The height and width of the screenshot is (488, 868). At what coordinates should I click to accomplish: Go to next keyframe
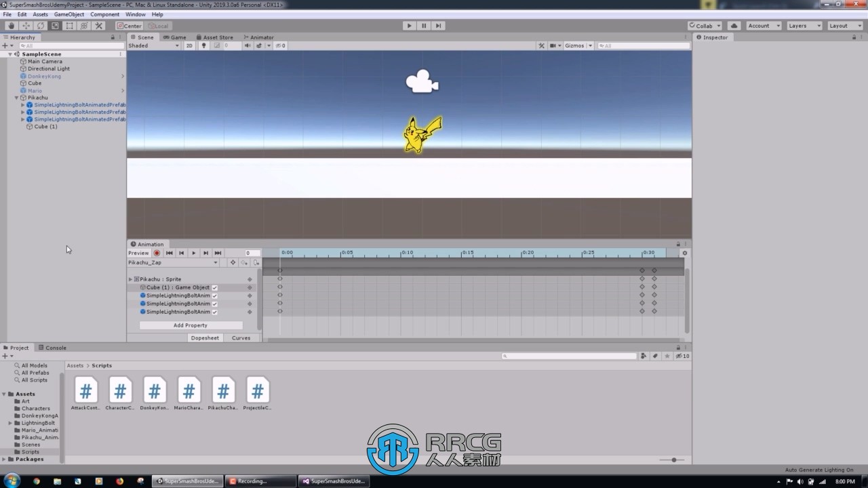click(x=205, y=253)
